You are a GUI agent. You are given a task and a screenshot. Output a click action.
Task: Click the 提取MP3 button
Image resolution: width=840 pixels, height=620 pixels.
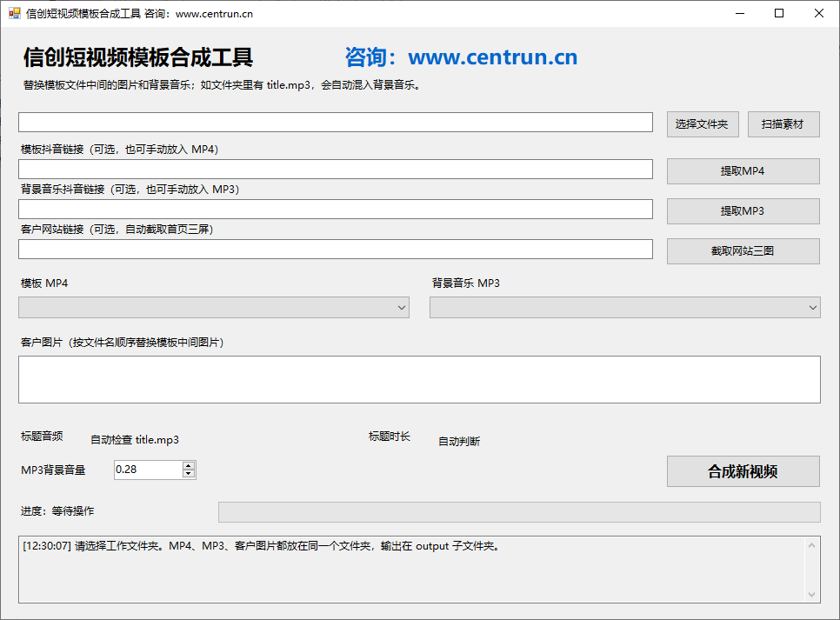tap(743, 211)
